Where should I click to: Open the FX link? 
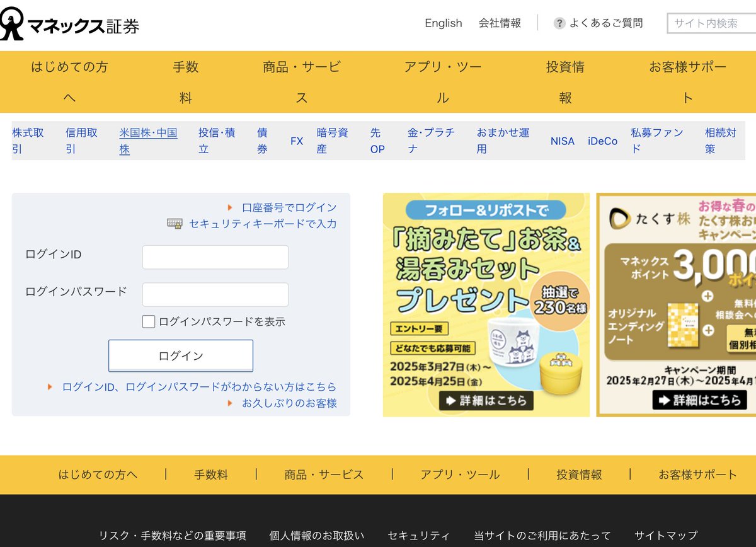click(297, 141)
